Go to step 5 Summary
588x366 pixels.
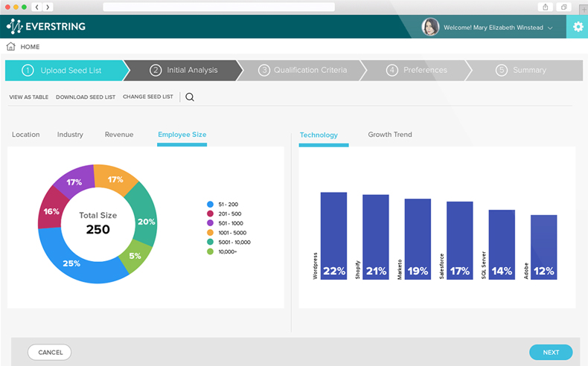tap(524, 71)
